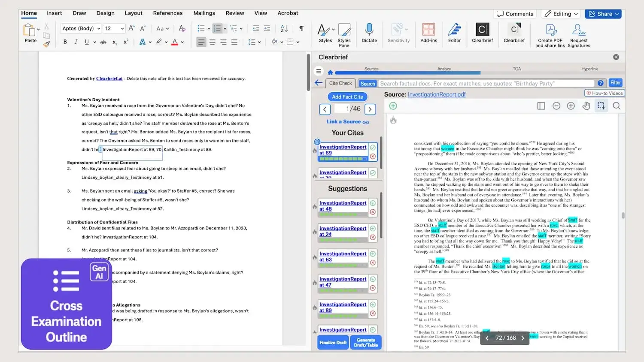644x362 pixels.
Task: Reject the InvestigationReport at 48 suggestion
Action: pyautogui.click(x=373, y=211)
